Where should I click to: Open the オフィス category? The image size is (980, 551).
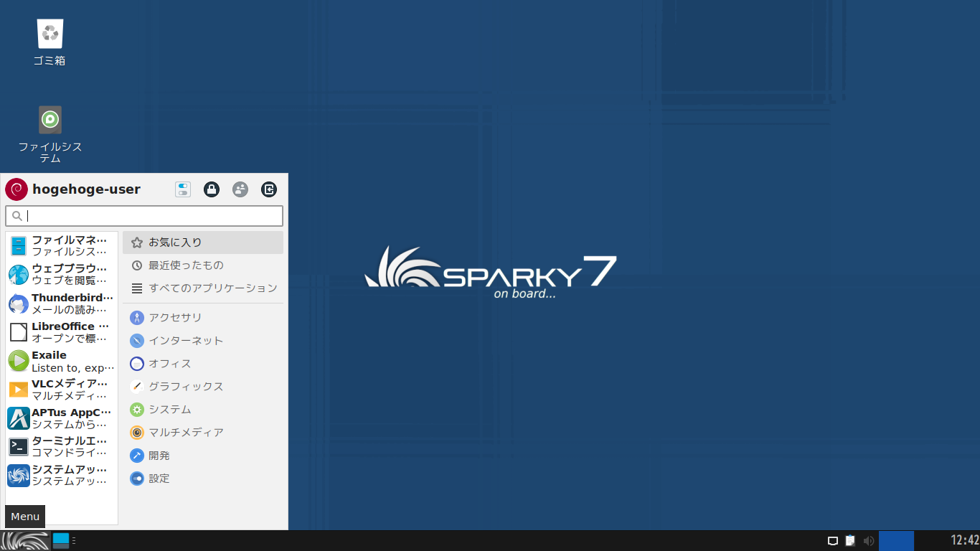(x=203, y=364)
